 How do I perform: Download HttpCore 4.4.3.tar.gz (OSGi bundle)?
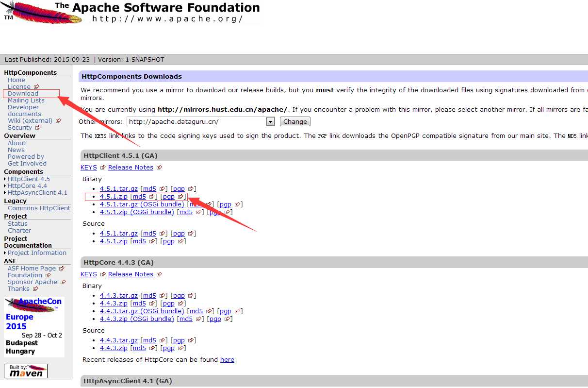pos(142,311)
